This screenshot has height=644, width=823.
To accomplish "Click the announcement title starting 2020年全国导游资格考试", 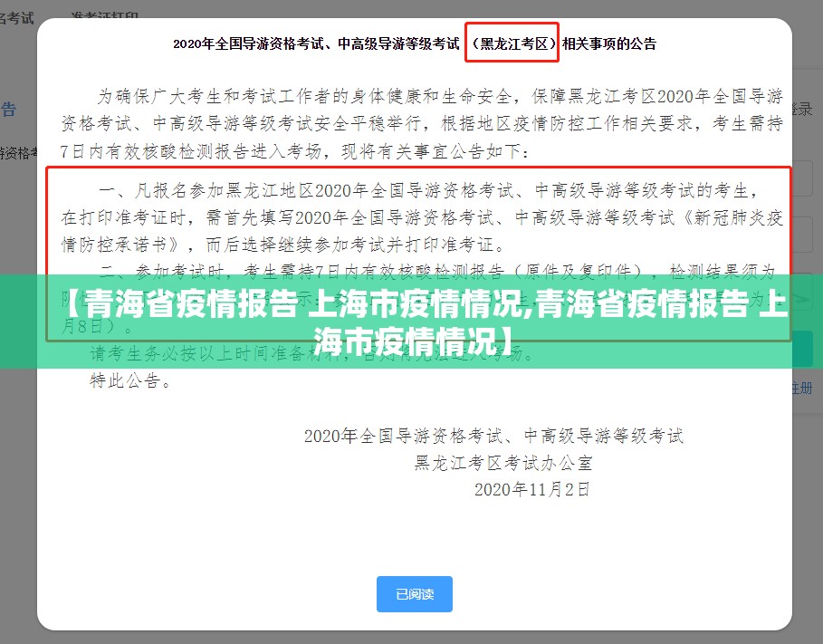I will tap(315, 43).
